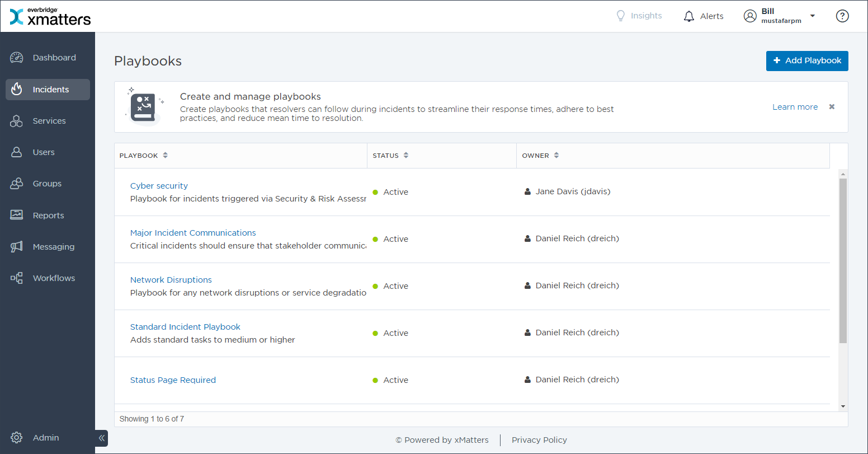The height and width of the screenshot is (454, 868).
Task: Click the Insights label in header
Action: (x=646, y=16)
